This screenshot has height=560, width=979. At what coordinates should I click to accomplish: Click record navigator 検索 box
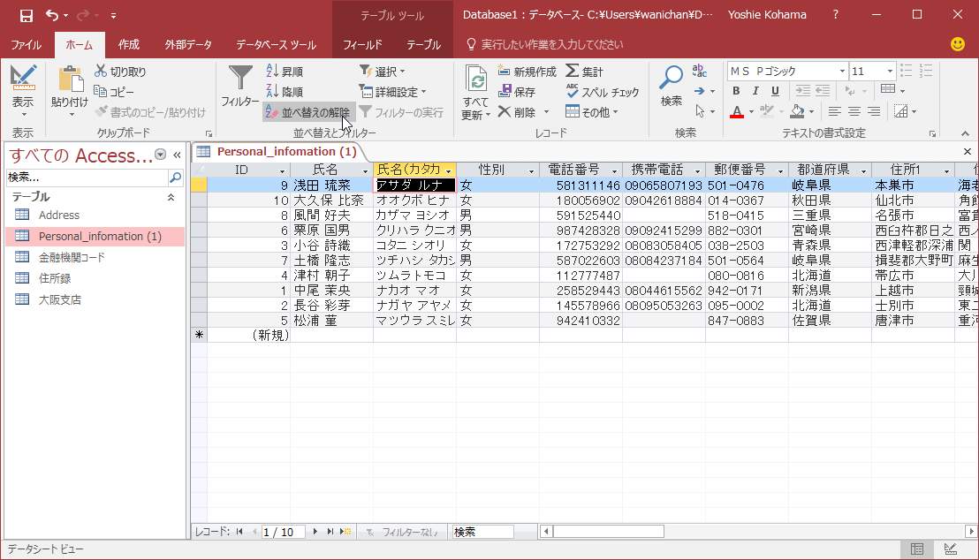(x=482, y=532)
